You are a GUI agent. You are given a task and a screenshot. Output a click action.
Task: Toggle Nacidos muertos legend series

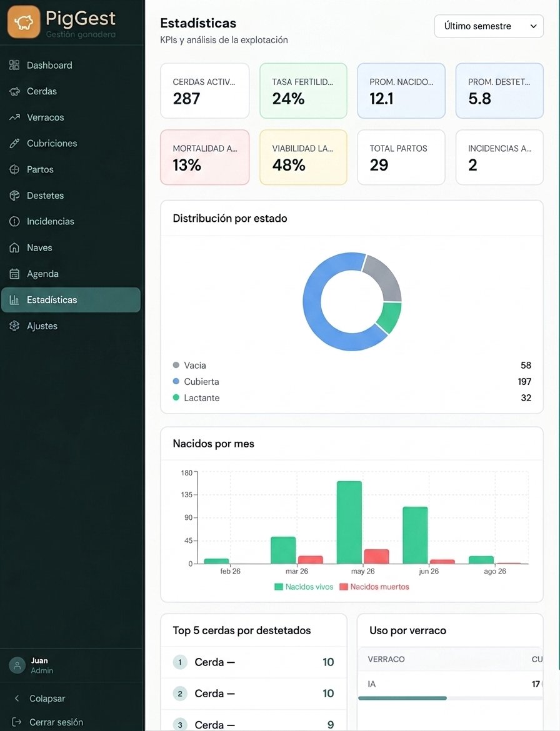pos(374,587)
